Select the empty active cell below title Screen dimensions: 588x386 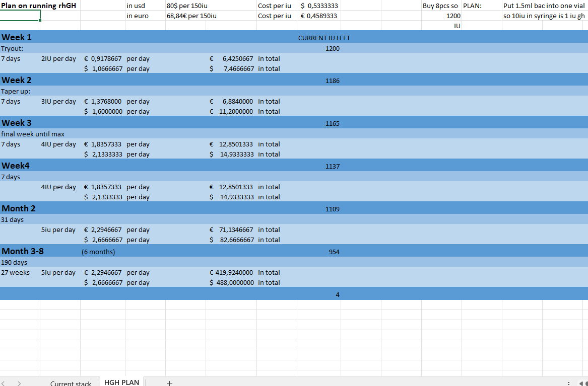pyautogui.click(x=20, y=16)
